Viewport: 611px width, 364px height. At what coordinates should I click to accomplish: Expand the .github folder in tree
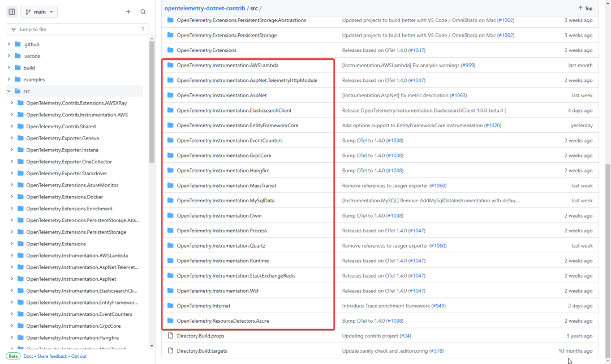click(x=9, y=45)
